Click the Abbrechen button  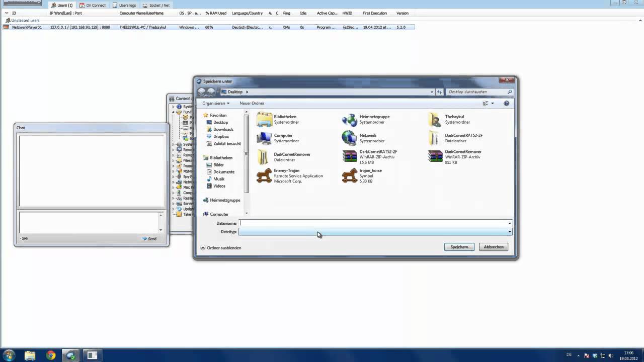pos(494,247)
